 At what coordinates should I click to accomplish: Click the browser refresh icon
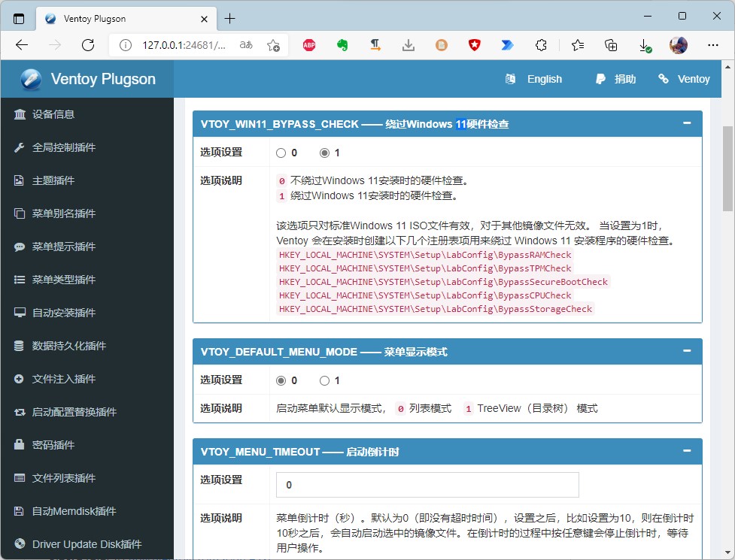(88, 45)
